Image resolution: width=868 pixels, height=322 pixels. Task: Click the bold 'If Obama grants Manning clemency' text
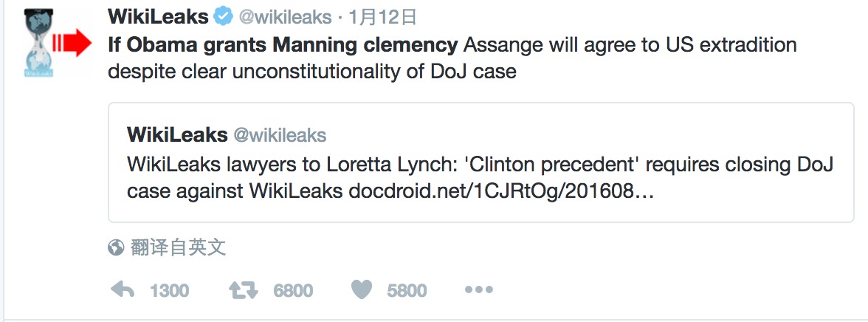[283, 45]
